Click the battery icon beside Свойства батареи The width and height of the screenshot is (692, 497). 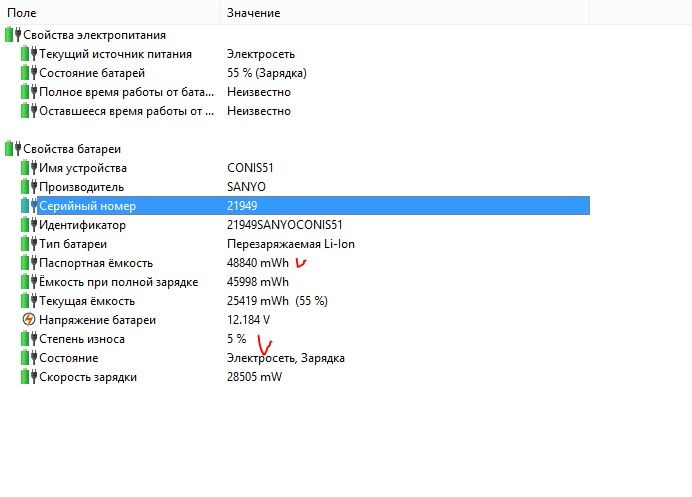pyautogui.click(x=12, y=149)
